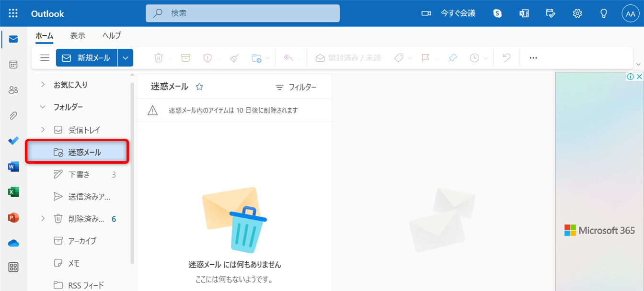Collapse the フォルダー section
Viewport: 644px width, 291px height.
point(42,107)
